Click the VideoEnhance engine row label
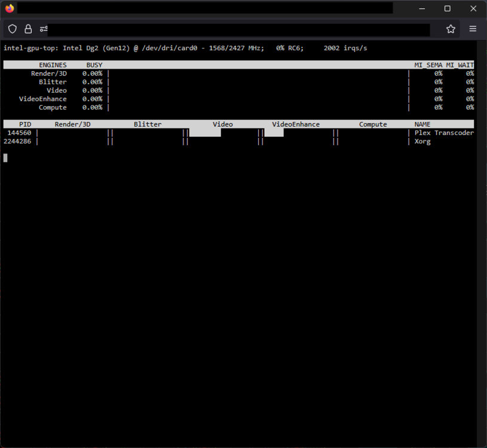This screenshot has height=448, width=487. (43, 99)
